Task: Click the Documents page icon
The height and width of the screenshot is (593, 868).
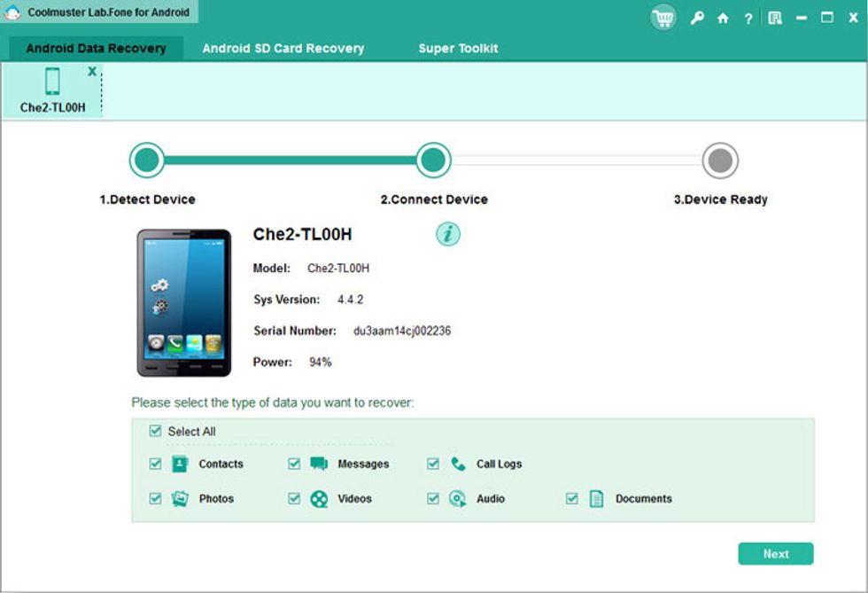Action: pos(597,499)
